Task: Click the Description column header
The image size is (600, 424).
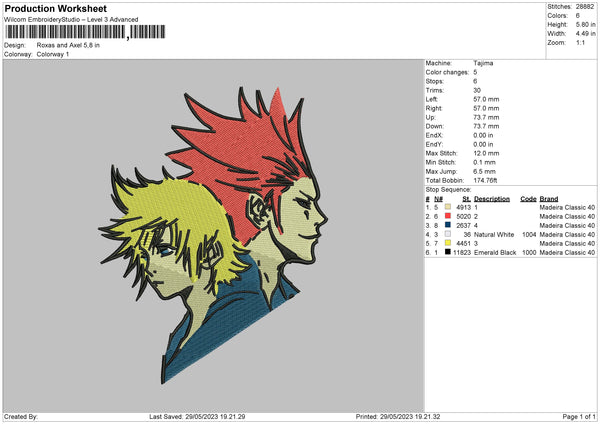Action: (492, 199)
